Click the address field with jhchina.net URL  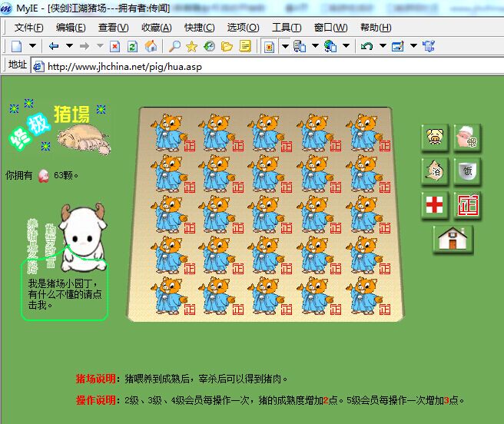point(267,67)
